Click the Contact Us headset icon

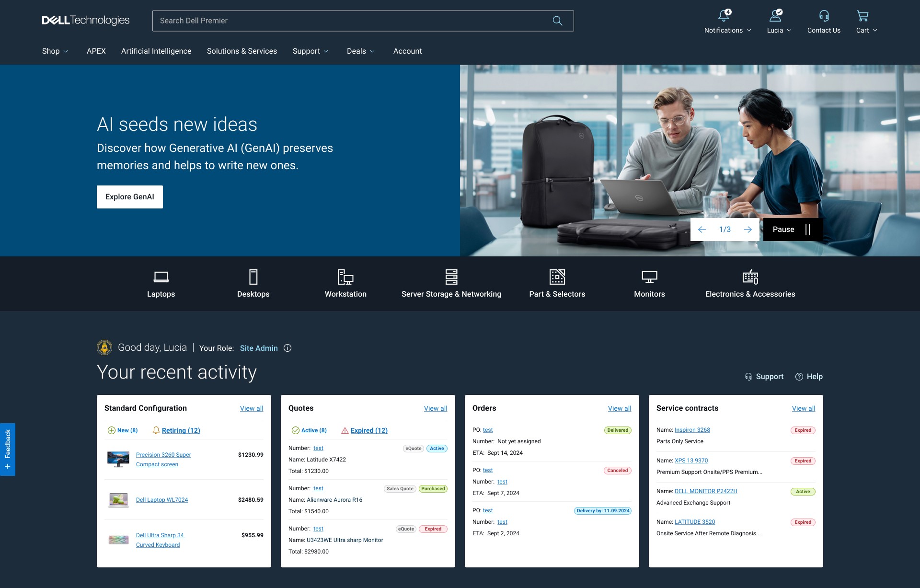[823, 16]
